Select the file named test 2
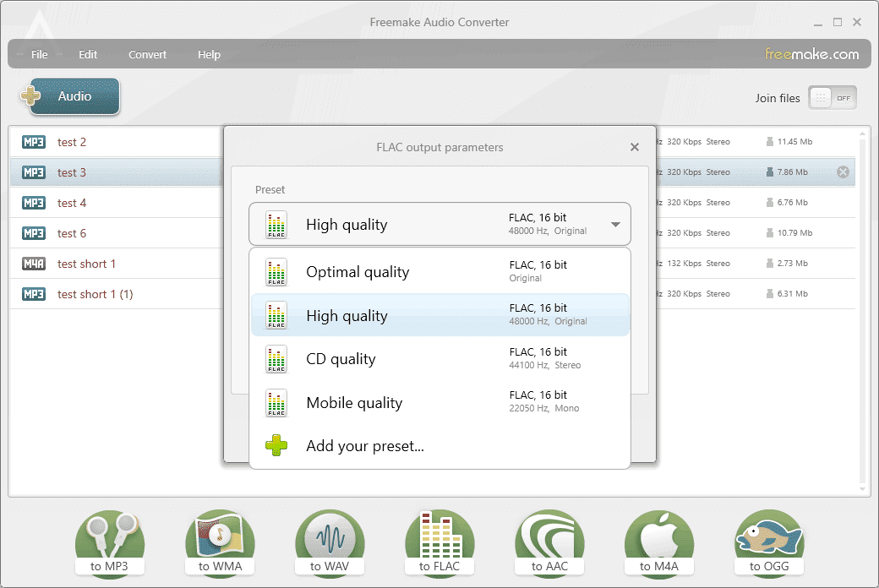Viewport: 879px width, 588px height. (x=72, y=143)
